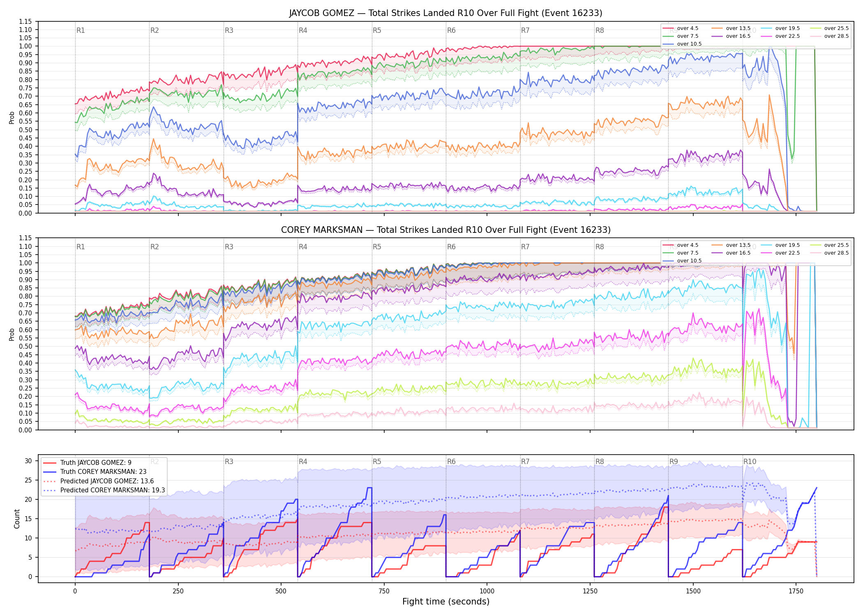This screenshot has height=616, width=863.
Task: Click the R3 marker in Gomez chart
Action: pos(229,30)
